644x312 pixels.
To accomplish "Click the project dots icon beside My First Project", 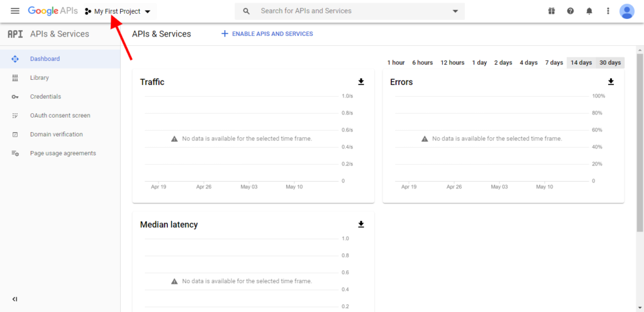I will click(x=88, y=11).
